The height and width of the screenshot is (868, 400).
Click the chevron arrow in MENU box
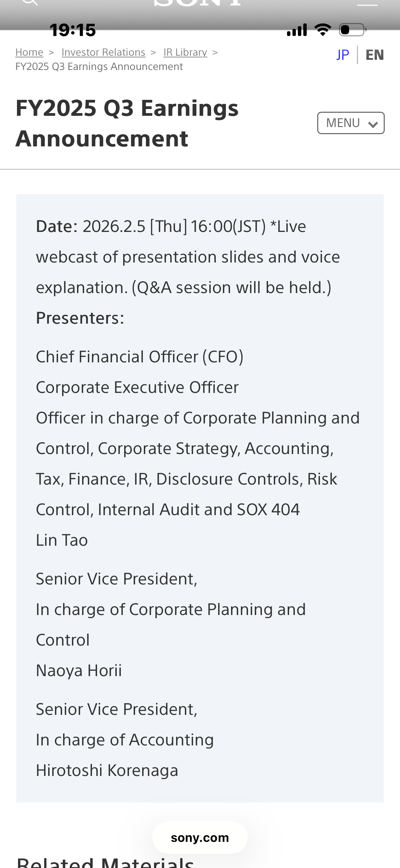[x=373, y=124]
